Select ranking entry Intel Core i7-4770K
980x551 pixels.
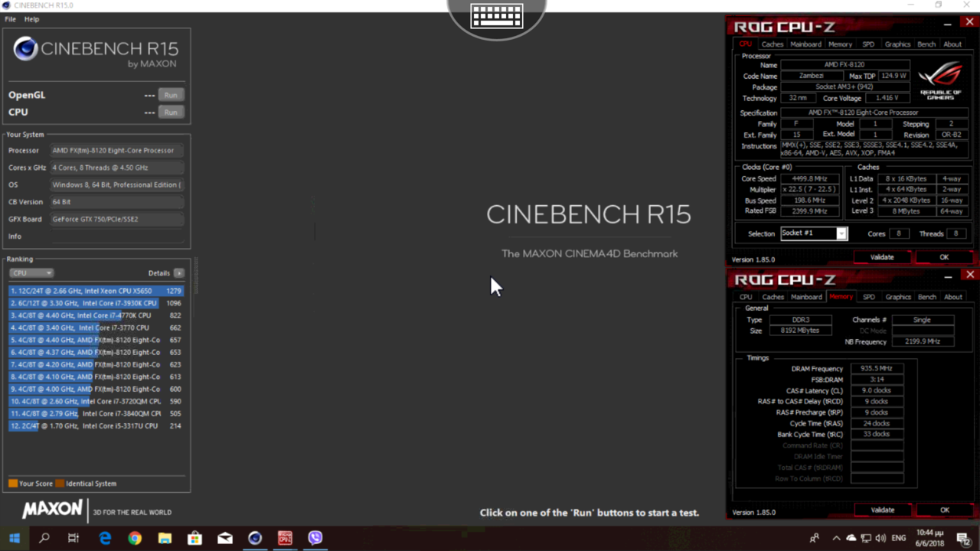96,315
